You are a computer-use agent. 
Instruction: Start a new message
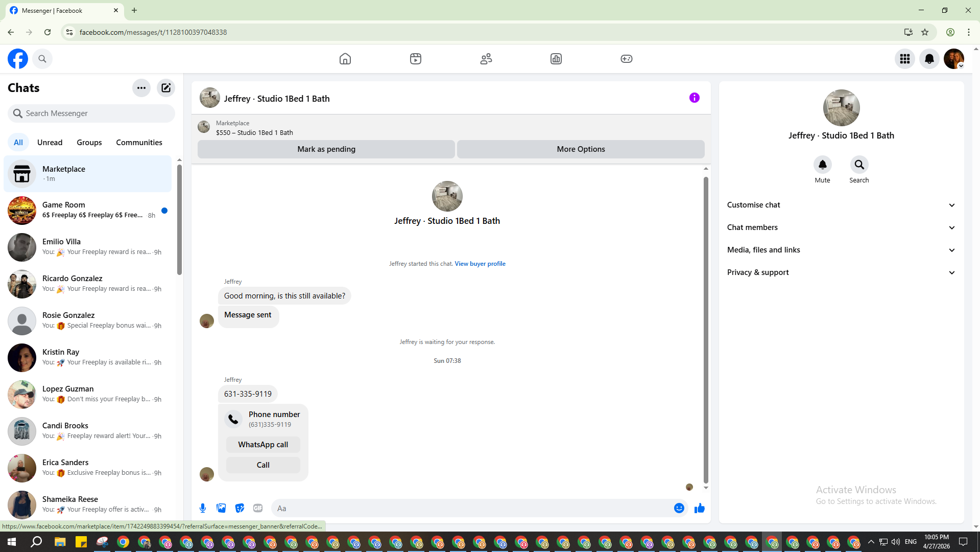tap(166, 88)
